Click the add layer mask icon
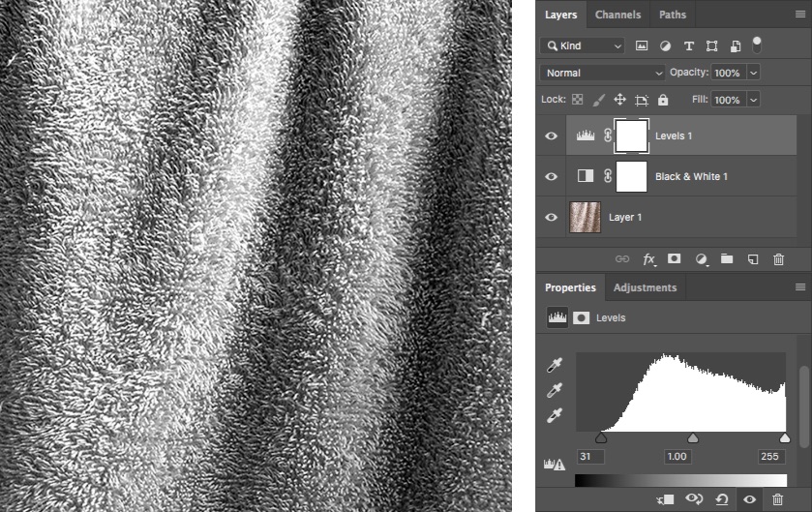Viewport: 812px width, 512px height. point(675,259)
